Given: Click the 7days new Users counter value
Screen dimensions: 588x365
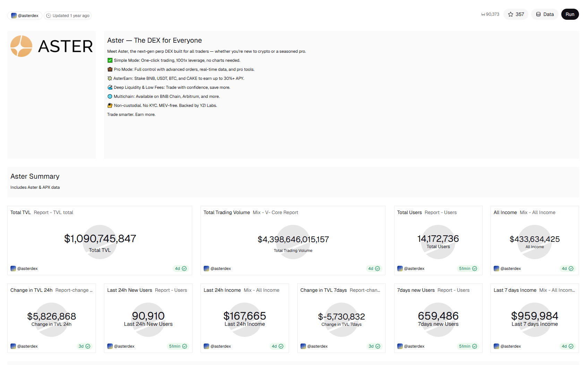Looking at the screenshot, I should click(x=438, y=316).
